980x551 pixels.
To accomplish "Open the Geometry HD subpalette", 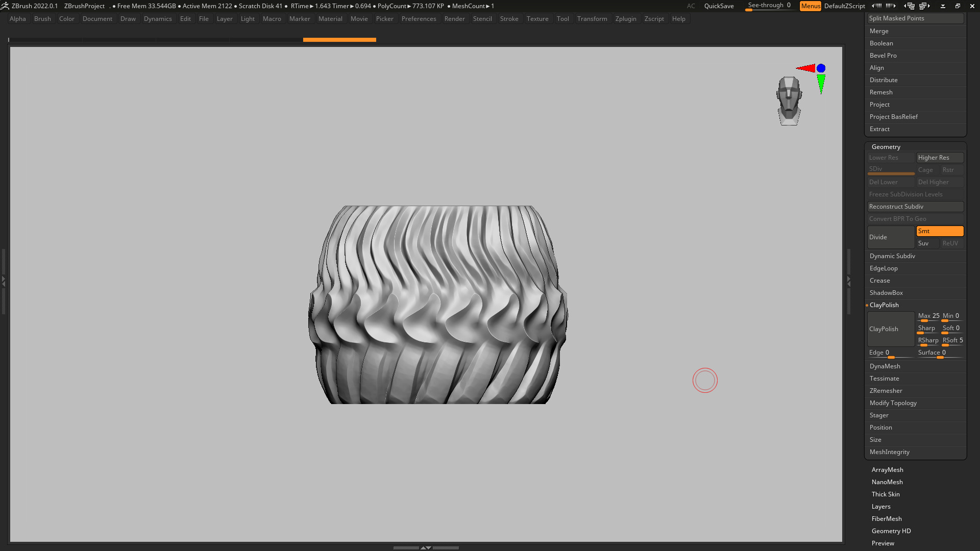I will (891, 531).
